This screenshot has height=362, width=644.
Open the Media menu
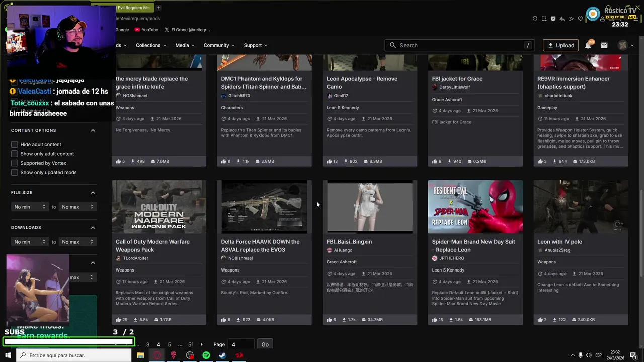pyautogui.click(x=185, y=45)
